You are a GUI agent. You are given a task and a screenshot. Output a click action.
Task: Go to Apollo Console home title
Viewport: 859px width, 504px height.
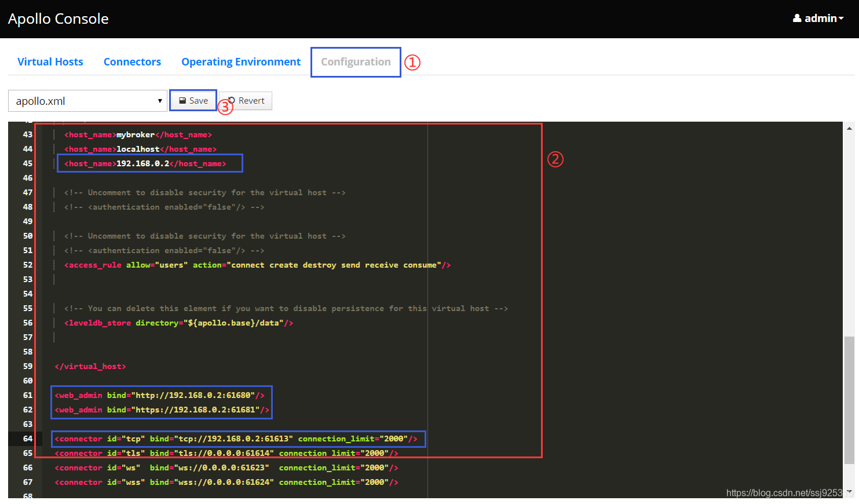click(59, 19)
